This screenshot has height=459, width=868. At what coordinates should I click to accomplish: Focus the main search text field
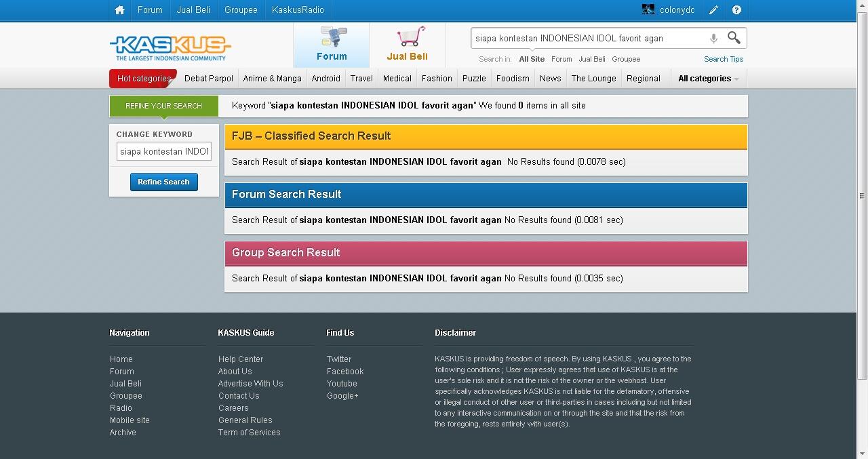tap(589, 39)
